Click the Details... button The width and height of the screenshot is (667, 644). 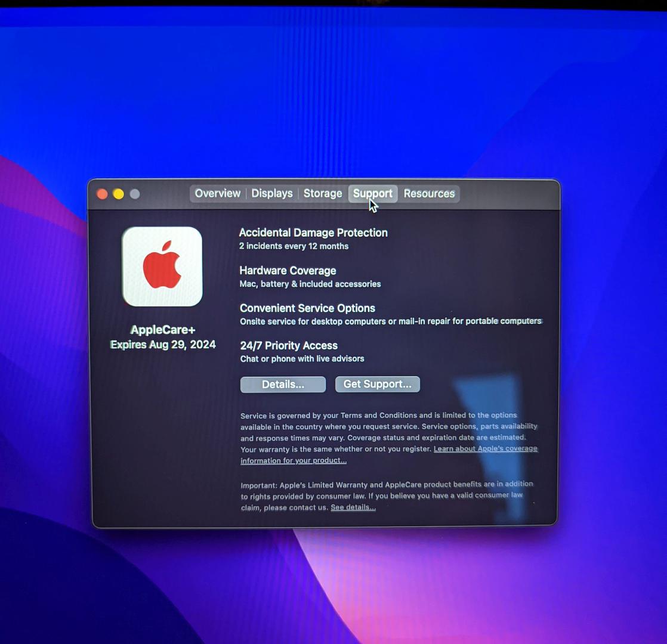(283, 384)
